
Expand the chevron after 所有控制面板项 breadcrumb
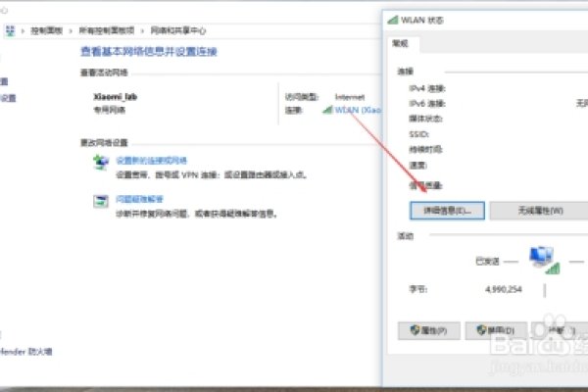click(142, 31)
